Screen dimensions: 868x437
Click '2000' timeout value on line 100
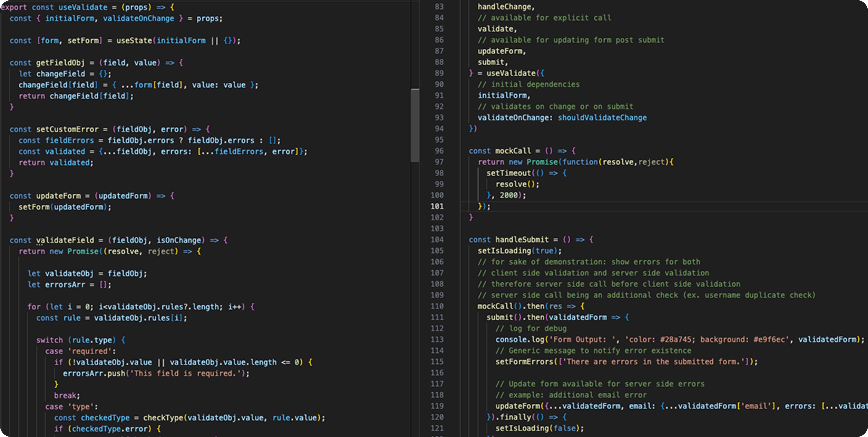pos(508,195)
